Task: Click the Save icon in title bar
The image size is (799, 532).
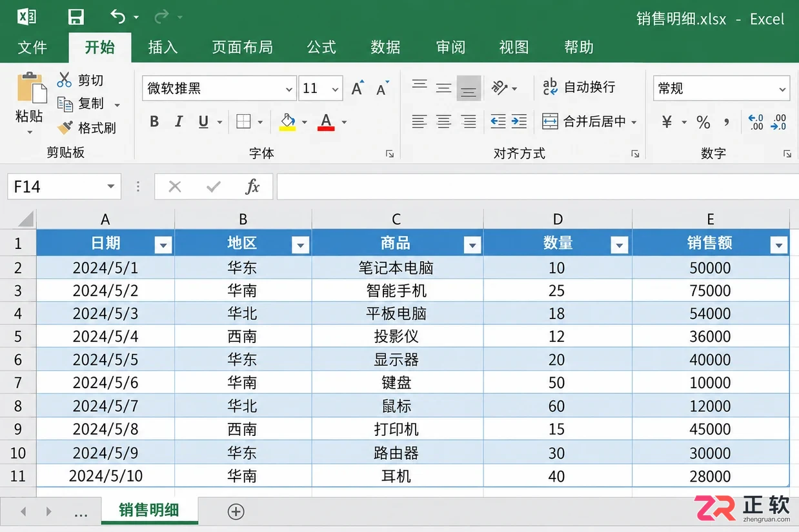Action: coord(76,17)
